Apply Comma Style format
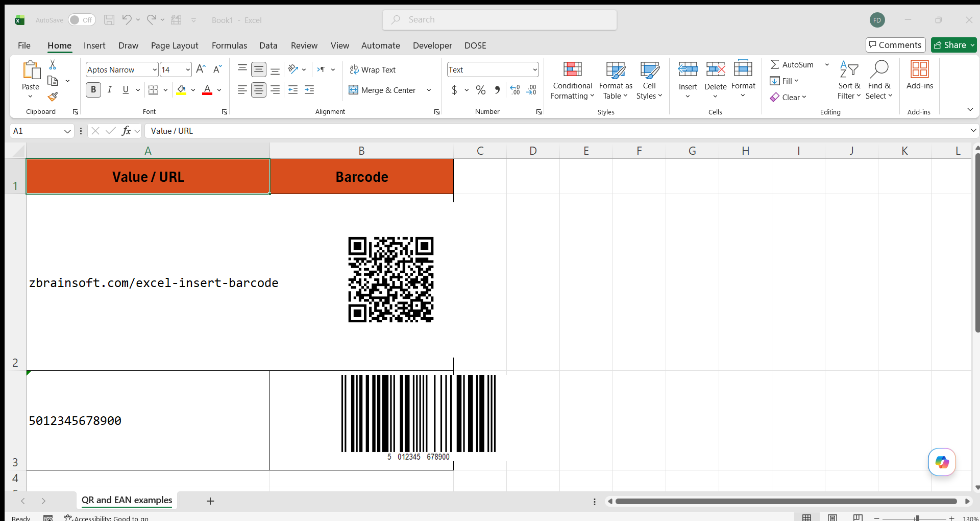This screenshot has width=980, height=521. tap(497, 90)
